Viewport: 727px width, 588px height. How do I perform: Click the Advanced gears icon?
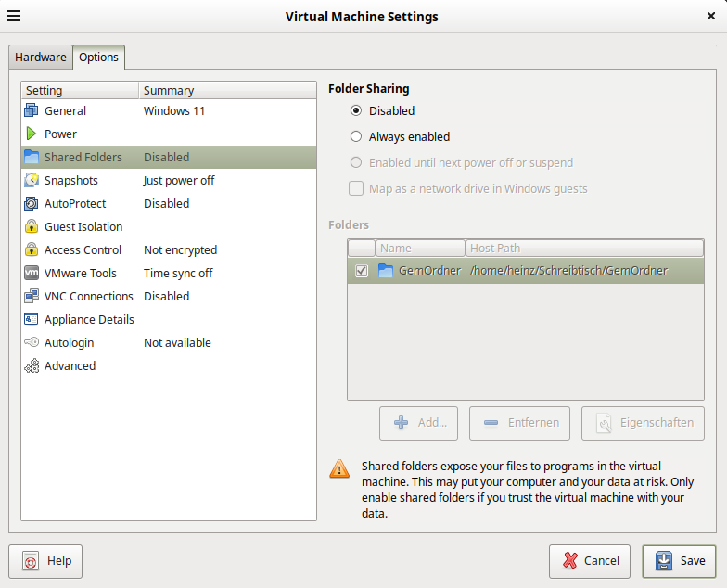pos(32,365)
